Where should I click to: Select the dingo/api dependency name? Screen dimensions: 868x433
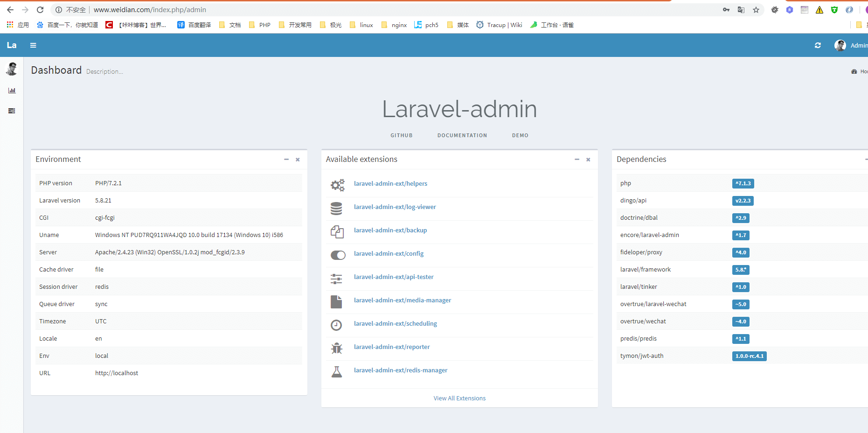point(633,201)
